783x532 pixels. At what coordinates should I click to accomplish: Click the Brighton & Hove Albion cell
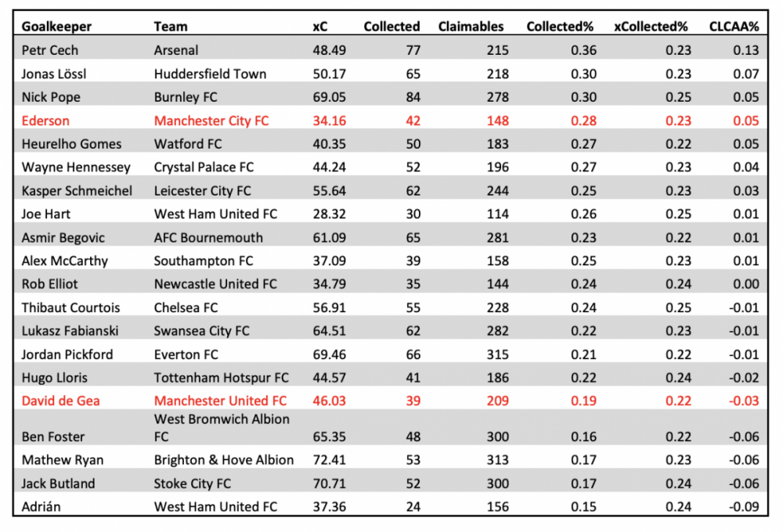pos(224,460)
